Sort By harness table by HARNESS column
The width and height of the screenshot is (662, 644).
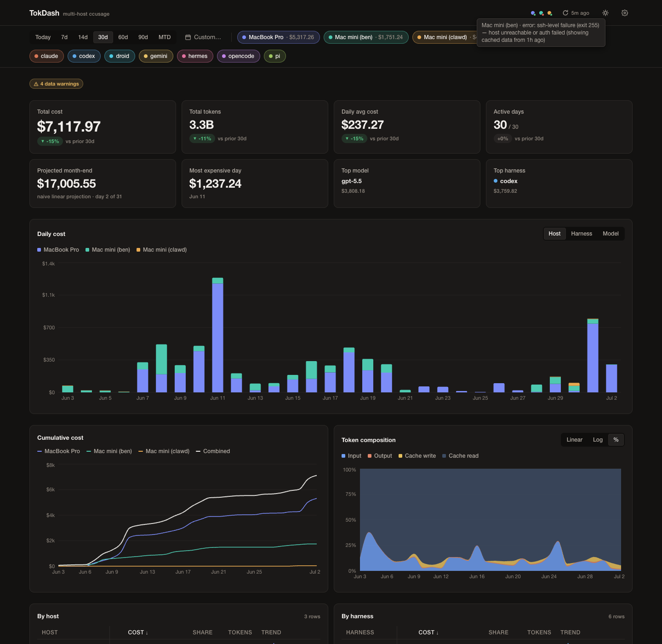(x=360, y=632)
